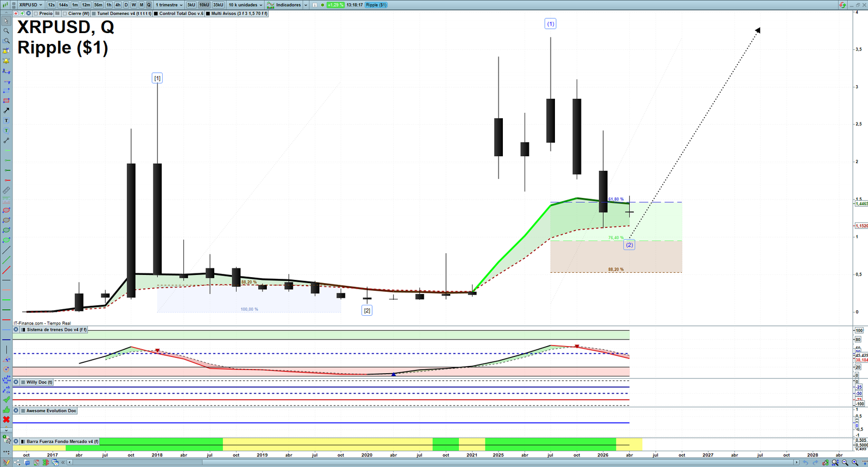
Task: Expand the arrow next to Indicadores
Action: 305,5
